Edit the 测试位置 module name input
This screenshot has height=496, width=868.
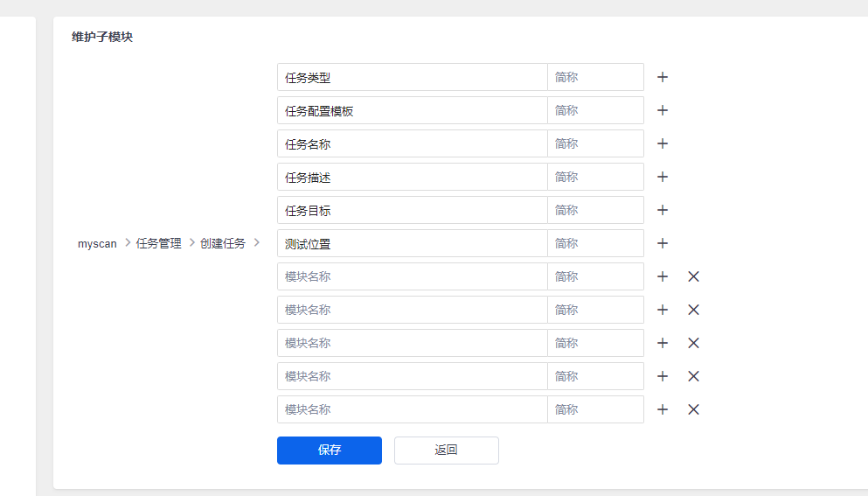point(412,243)
